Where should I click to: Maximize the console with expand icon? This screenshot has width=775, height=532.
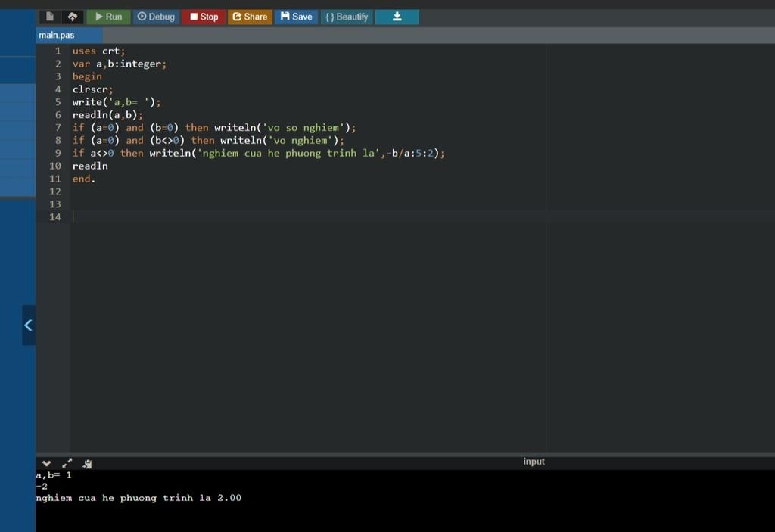pyautogui.click(x=67, y=463)
